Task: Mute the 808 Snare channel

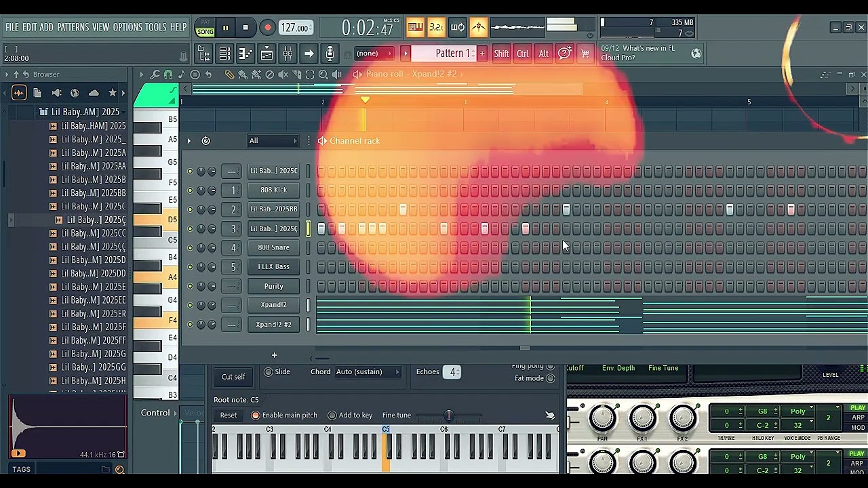Action: tap(190, 248)
